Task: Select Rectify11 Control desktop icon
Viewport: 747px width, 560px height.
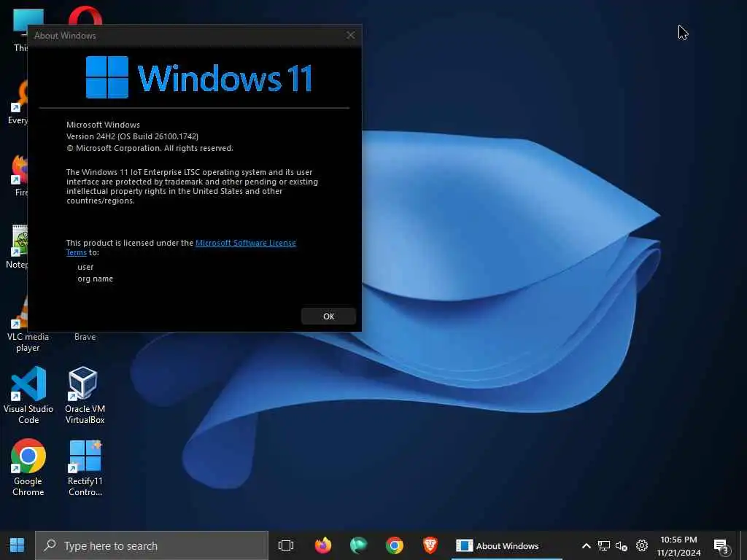Action: 85,467
